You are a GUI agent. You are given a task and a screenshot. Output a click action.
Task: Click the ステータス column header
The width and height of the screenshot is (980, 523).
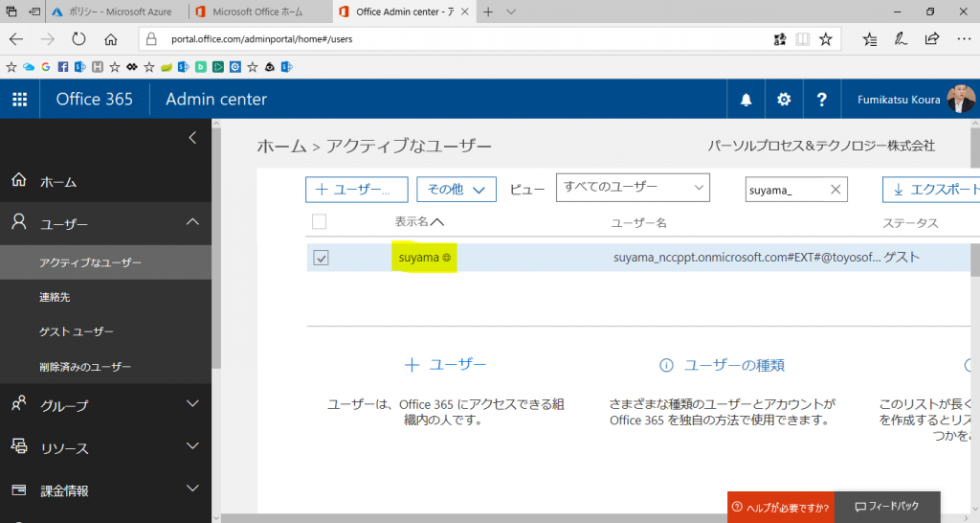pyautogui.click(x=910, y=223)
